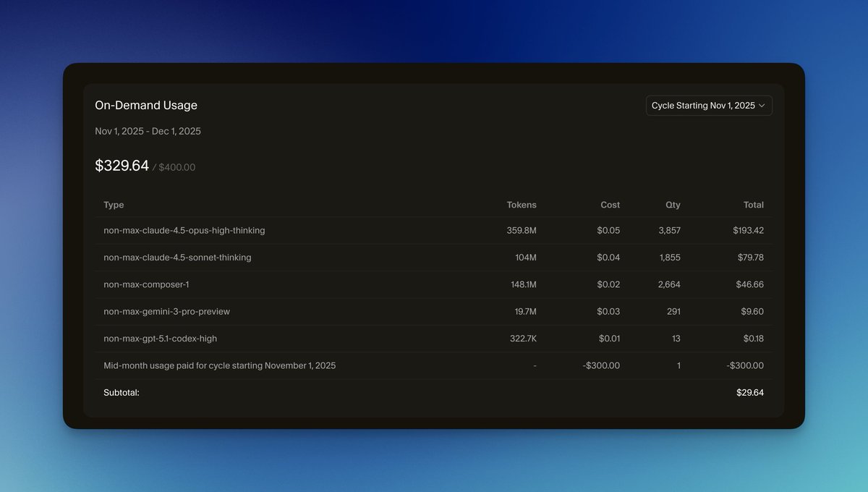Click the chevron in the cycle selector
Viewport: 868px width, 492px height.
(762, 106)
